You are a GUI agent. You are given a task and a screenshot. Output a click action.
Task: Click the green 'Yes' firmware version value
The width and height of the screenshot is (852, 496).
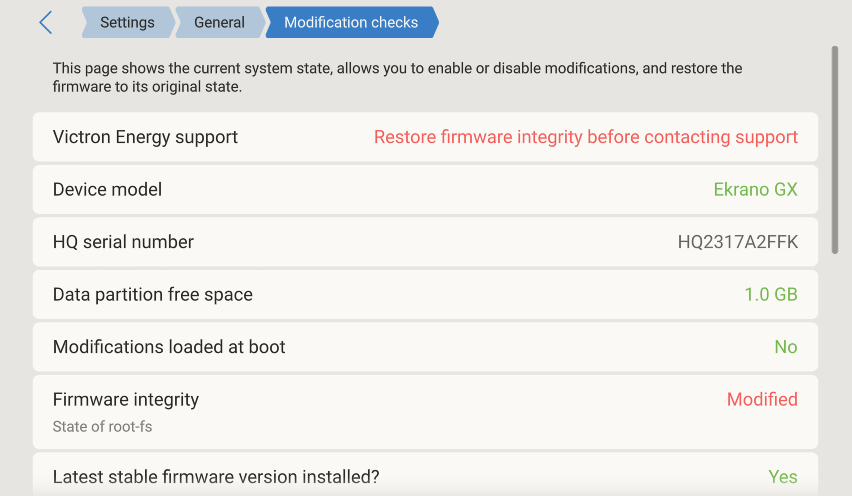782,477
